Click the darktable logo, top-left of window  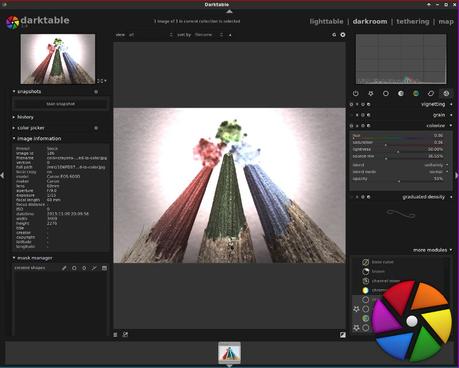pos(13,23)
